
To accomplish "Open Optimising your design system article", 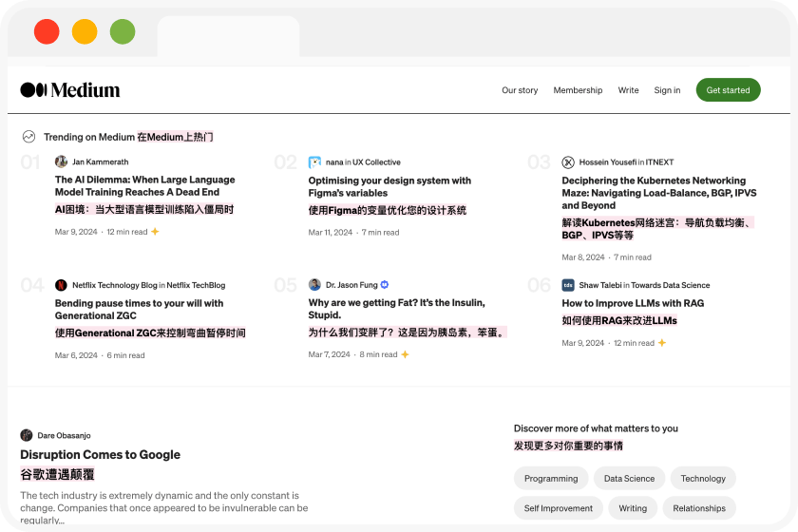I will point(389,187).
